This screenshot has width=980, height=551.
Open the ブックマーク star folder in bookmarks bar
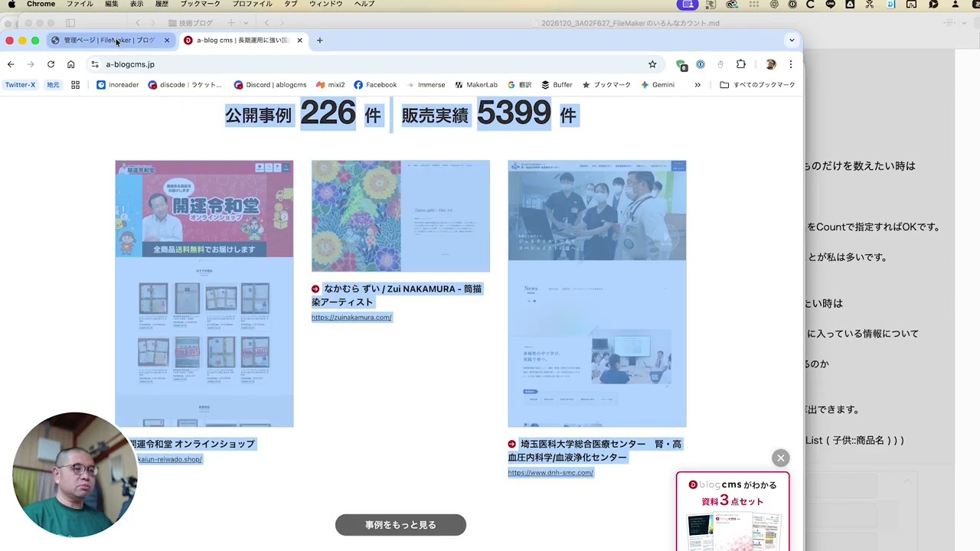coord(606,85)
